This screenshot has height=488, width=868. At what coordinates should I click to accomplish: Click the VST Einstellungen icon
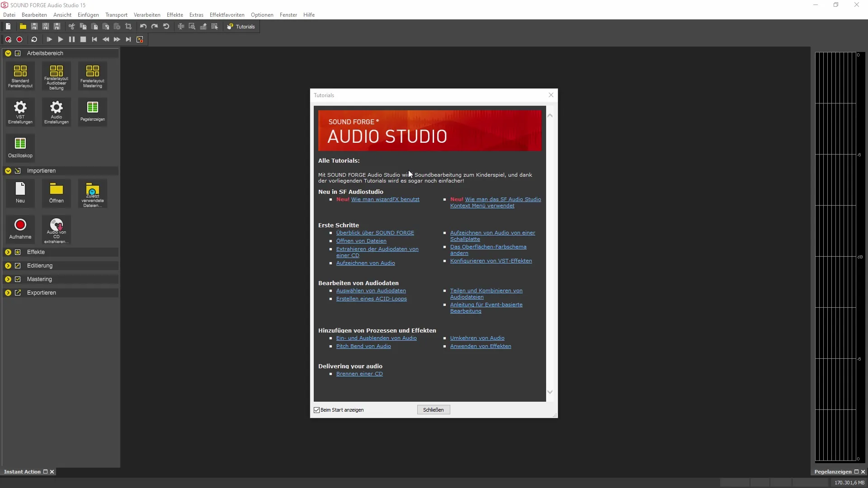tap(20, 111)
